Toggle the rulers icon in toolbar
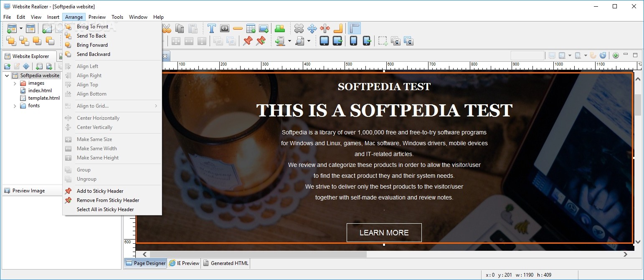644x280 pixels. click(354, 28)
